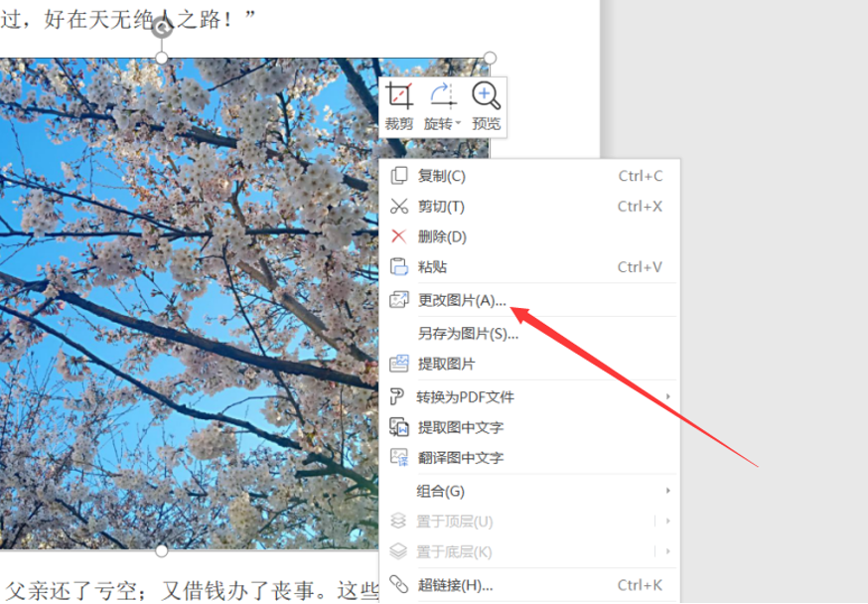Click the Ctrl+K shortcut label

[640, 585]
